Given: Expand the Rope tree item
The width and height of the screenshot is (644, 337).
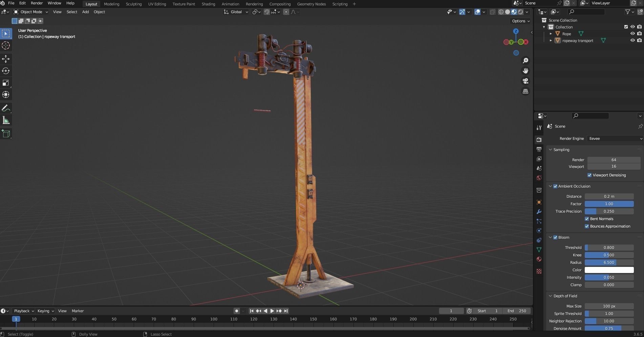Looking at the screenshot, I should point(551,34).
